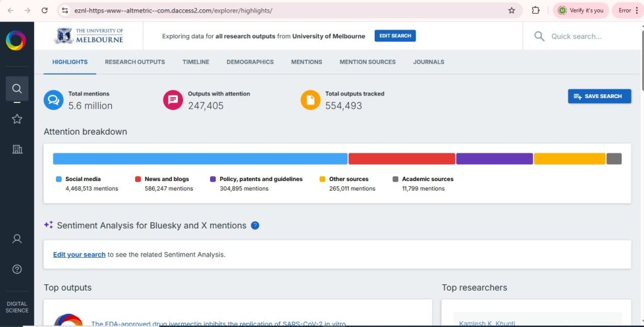
Task: Click the sparkle icon beside Sentiment Analysis
Action: click(48, 224)
